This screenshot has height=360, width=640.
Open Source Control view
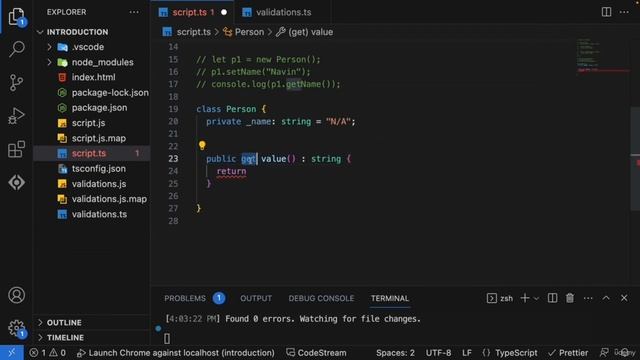16,82
